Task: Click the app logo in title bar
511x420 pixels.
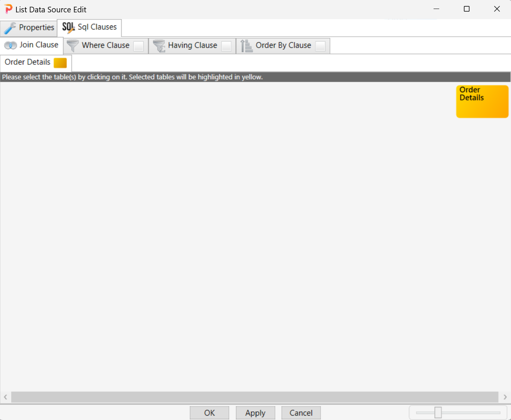Action: 8,9
